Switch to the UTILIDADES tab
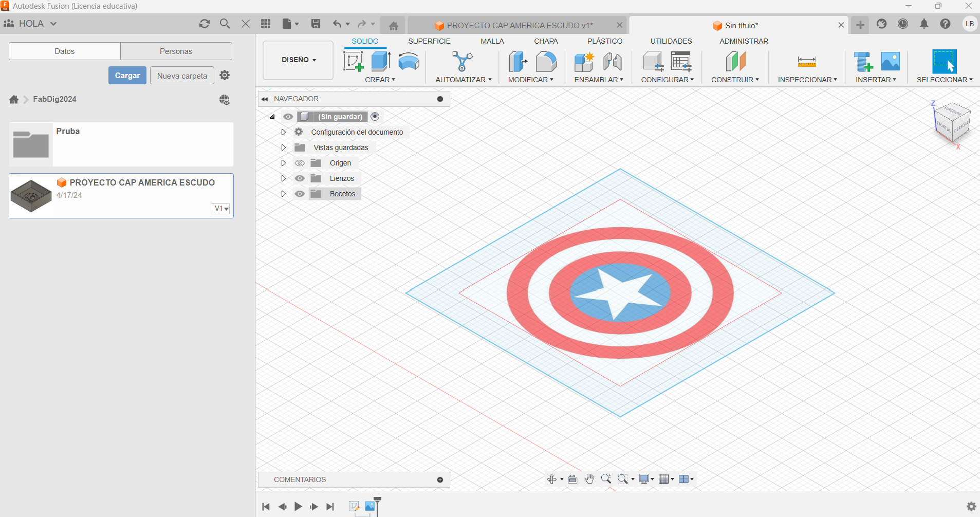Image resolution: width=980 pixels, height=517 pixels. click(x=671, y=41)
